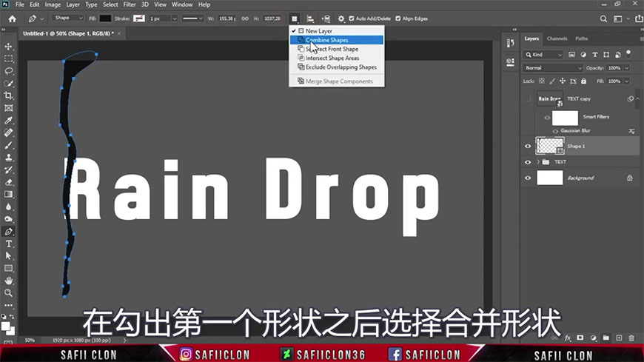Open stroke width dropdown
The width and height of the screenshot is (644, 362).
pos(175,19)
